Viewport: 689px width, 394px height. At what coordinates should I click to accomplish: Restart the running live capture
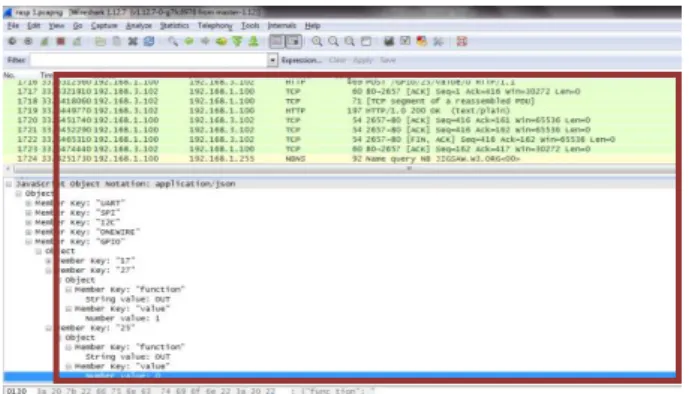[77, 42]
